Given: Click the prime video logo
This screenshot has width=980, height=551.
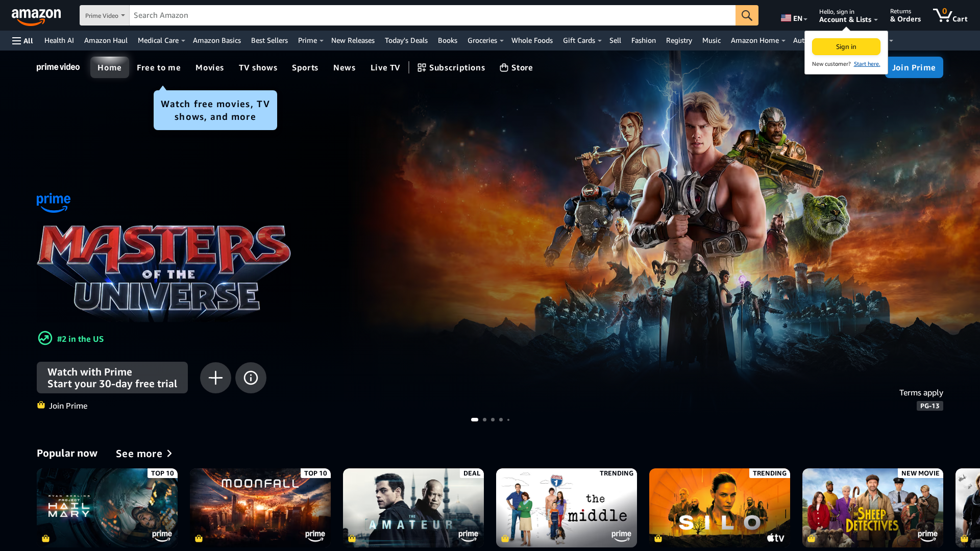Looking at the screenshot, I should pos(58,67).
